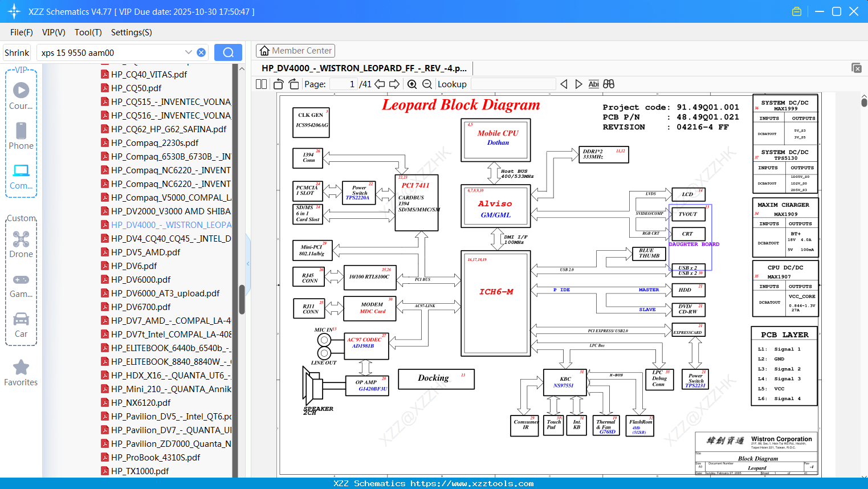Open HP_DV6000.pdf
This screenshot has width=868, height=489.
click(141, 279)
